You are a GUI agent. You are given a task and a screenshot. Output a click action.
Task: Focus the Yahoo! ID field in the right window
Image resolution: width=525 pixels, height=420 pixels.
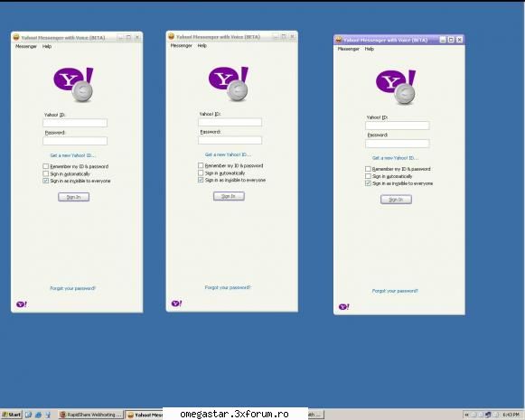(398, 126)
